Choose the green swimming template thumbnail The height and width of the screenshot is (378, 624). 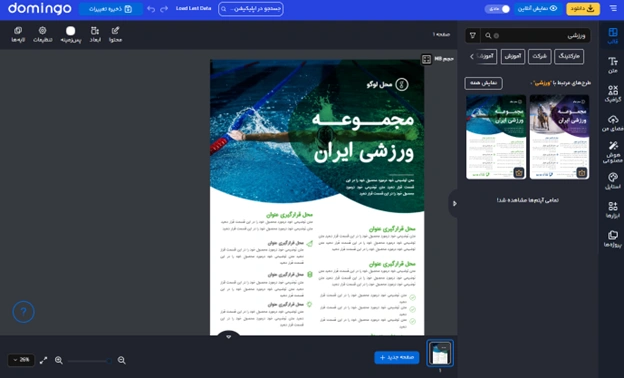[496, 137]
